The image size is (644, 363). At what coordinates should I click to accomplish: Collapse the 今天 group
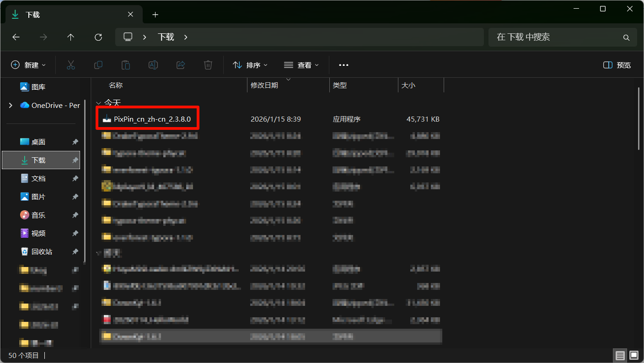(98, 102)
